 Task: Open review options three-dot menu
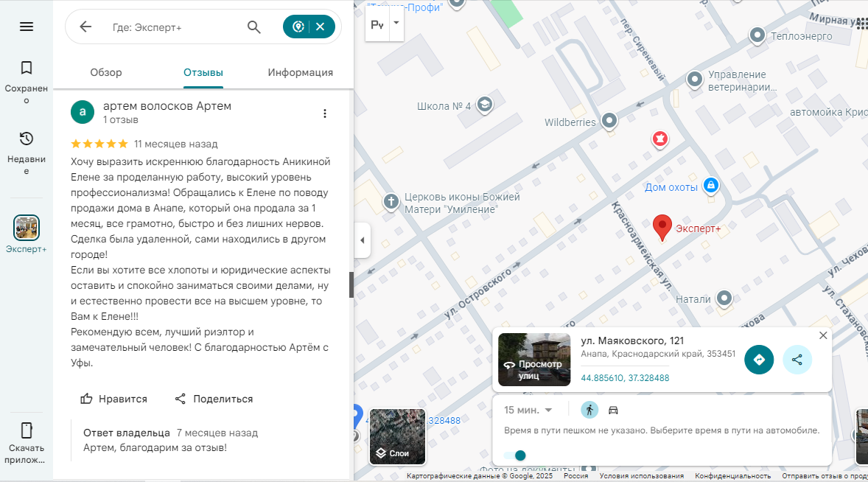[x=325, y=113]
